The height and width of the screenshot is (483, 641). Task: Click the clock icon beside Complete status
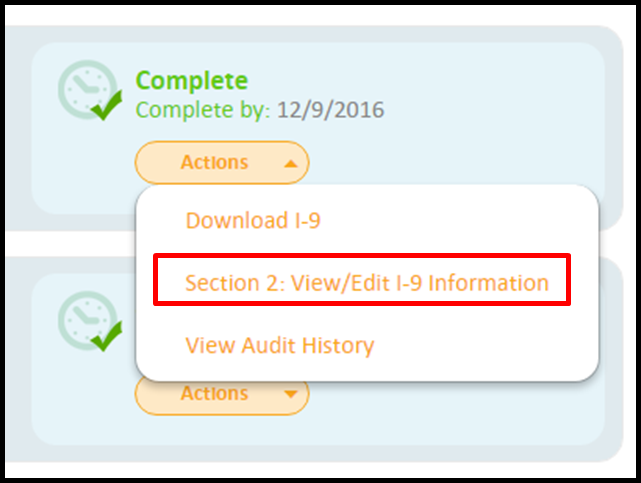tap(86, 89)
